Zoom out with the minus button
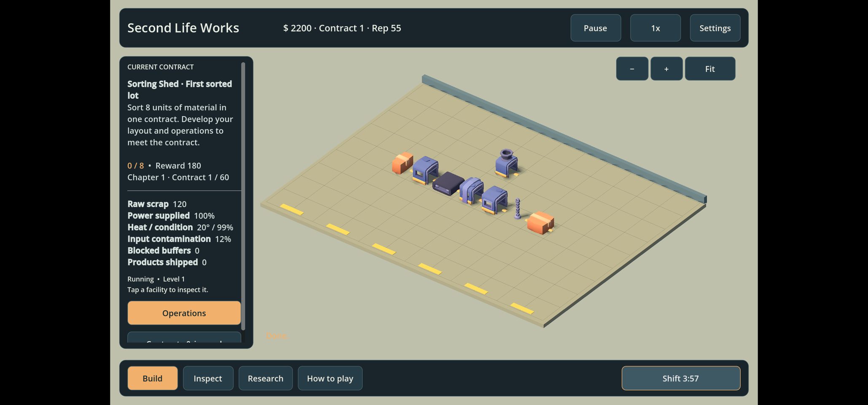This screenshot has height=405, width=868. (632, 69)
